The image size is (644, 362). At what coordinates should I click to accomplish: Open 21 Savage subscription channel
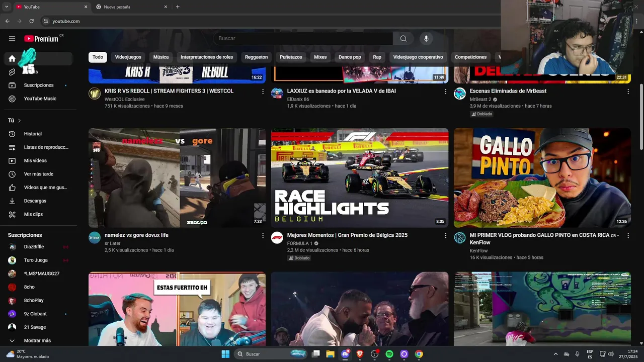point(39,327)
